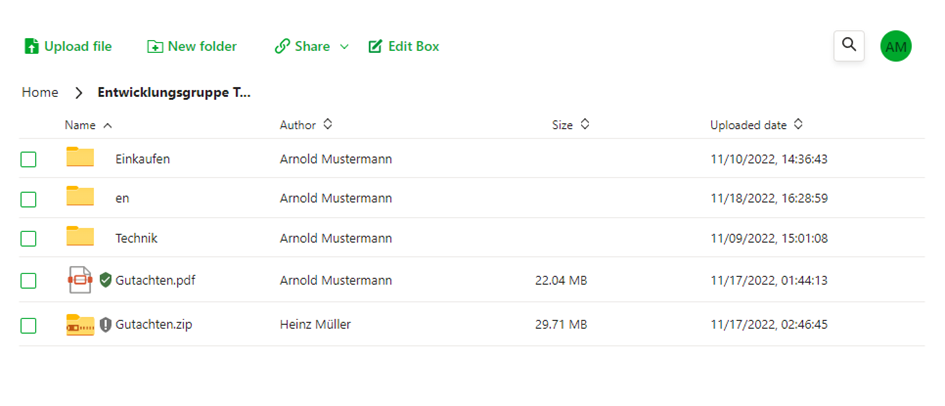Toggle the Name column sort order
This screenshot has width=945, height=406.
tap(108, 125)
